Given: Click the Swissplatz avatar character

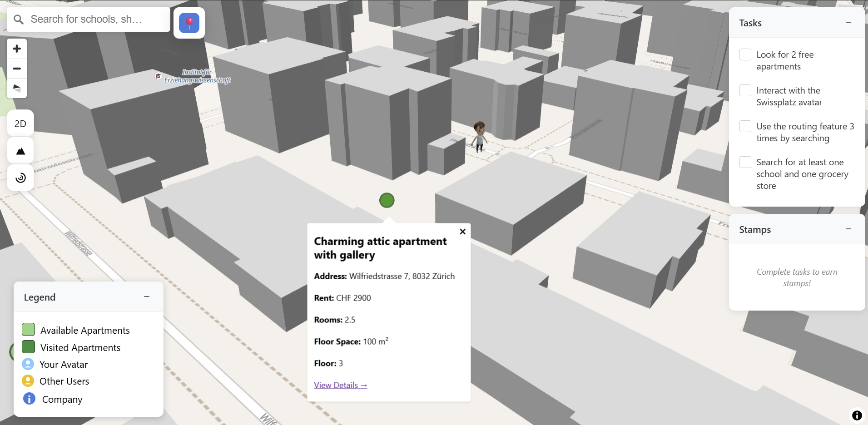Looking at the screenshot, I should pos(480,136).
